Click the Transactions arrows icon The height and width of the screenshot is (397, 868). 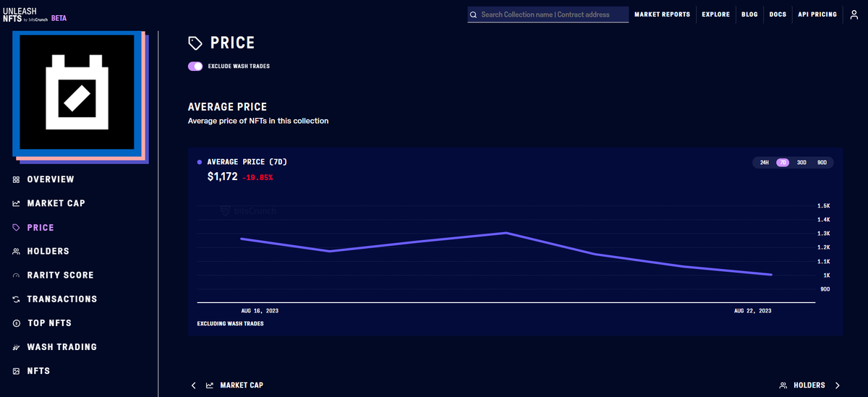[16, 299]
